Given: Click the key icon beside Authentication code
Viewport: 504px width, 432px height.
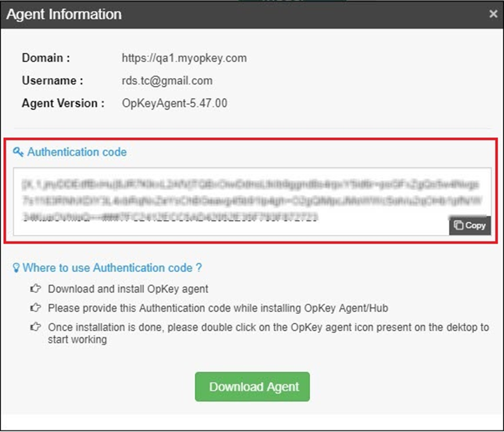Looking at the screenshot, I should (x=18, y=152).
